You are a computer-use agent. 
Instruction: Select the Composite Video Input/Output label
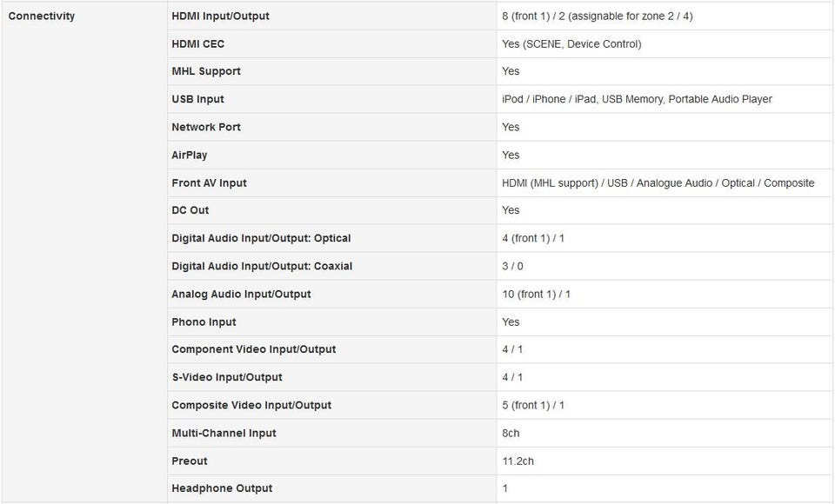(x=251, y=405)
